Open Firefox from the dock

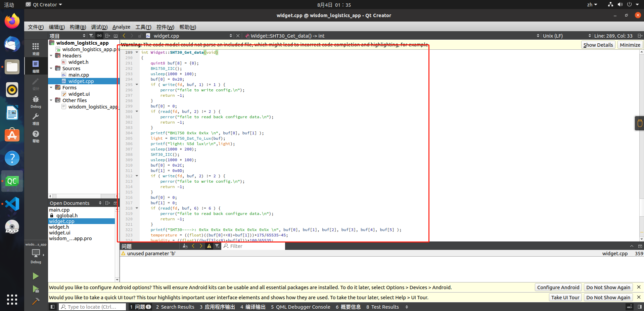coord(12,21)
